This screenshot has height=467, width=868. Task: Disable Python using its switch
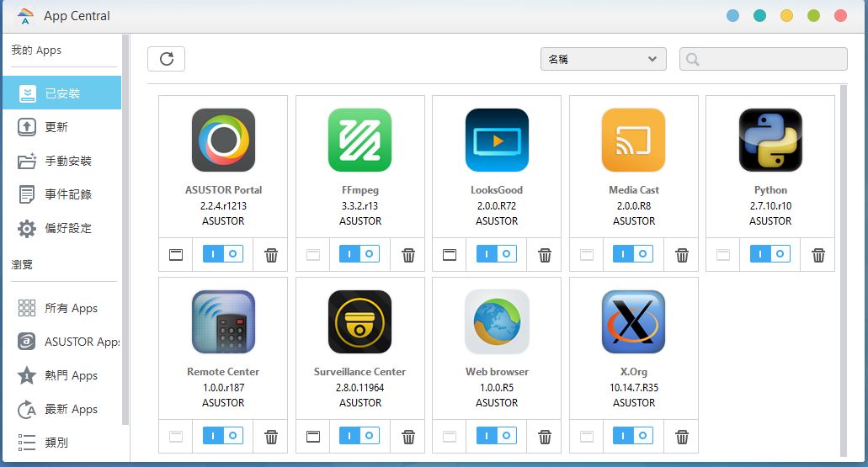click(770, 254)
